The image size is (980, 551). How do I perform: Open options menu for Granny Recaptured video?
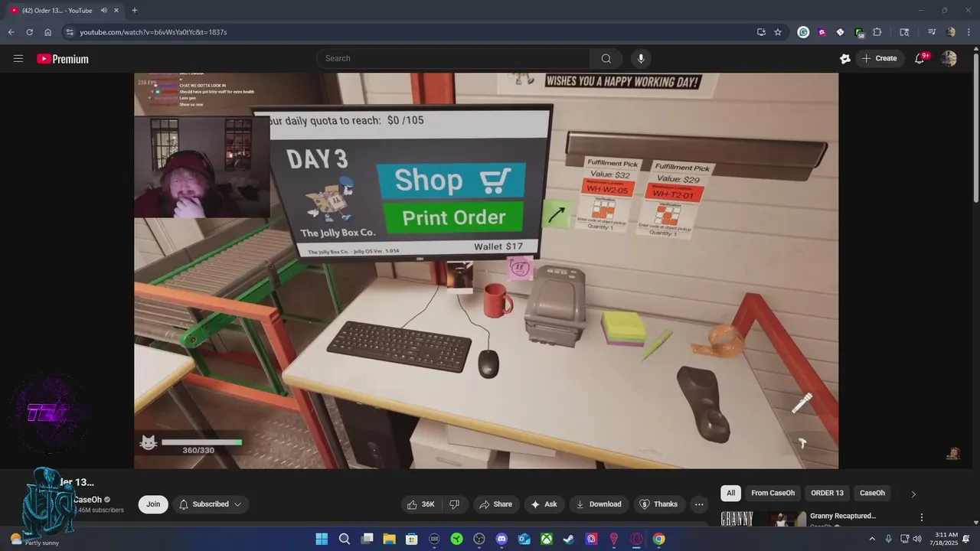tap(921, 517)
